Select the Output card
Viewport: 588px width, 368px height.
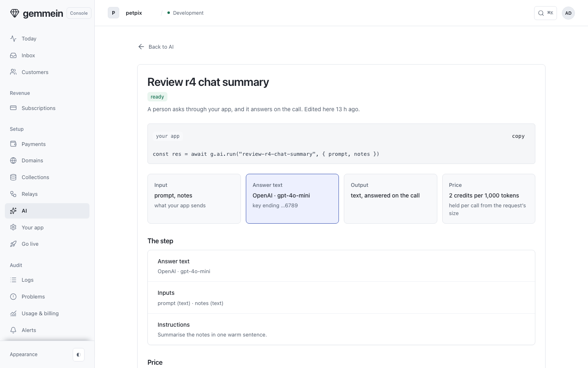click(x=390, y=199)
